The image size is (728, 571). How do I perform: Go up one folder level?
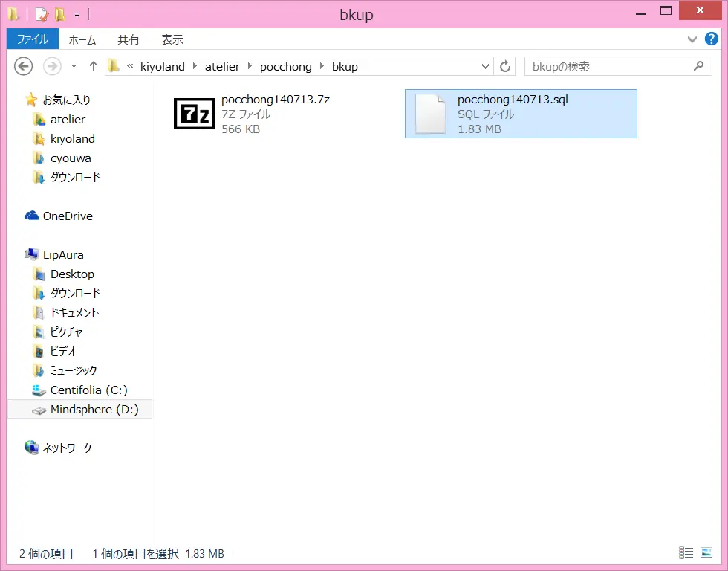[x=94, y=66]
